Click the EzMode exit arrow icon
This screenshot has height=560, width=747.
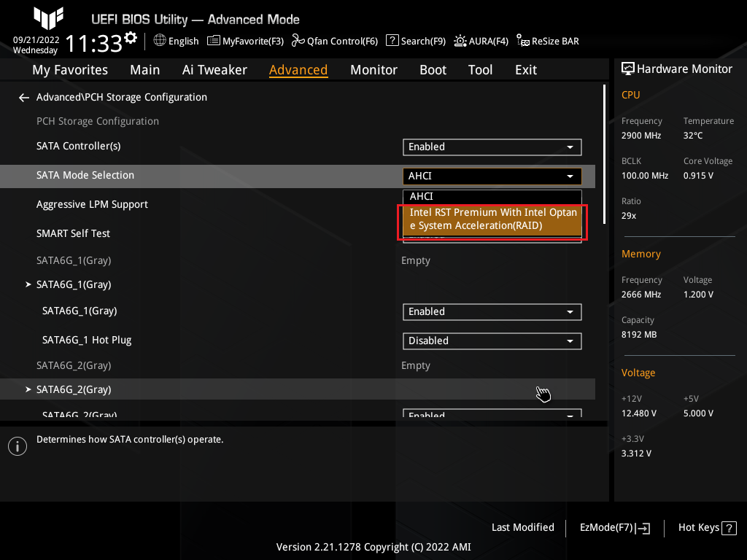pos(643,528)
